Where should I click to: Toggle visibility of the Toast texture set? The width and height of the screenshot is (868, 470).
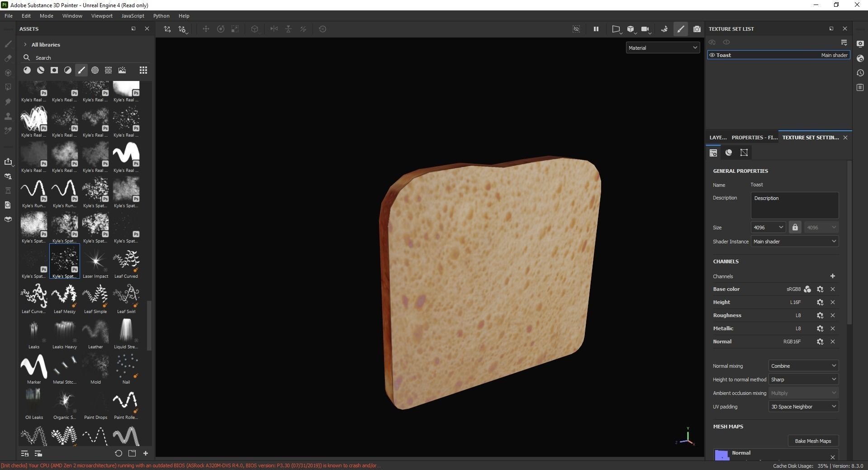[711, 55]
